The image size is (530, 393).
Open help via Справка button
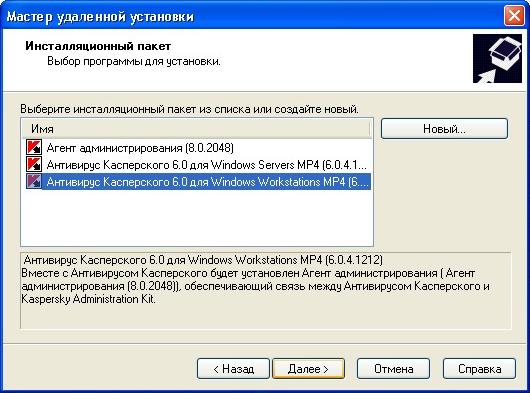point(479,369)
